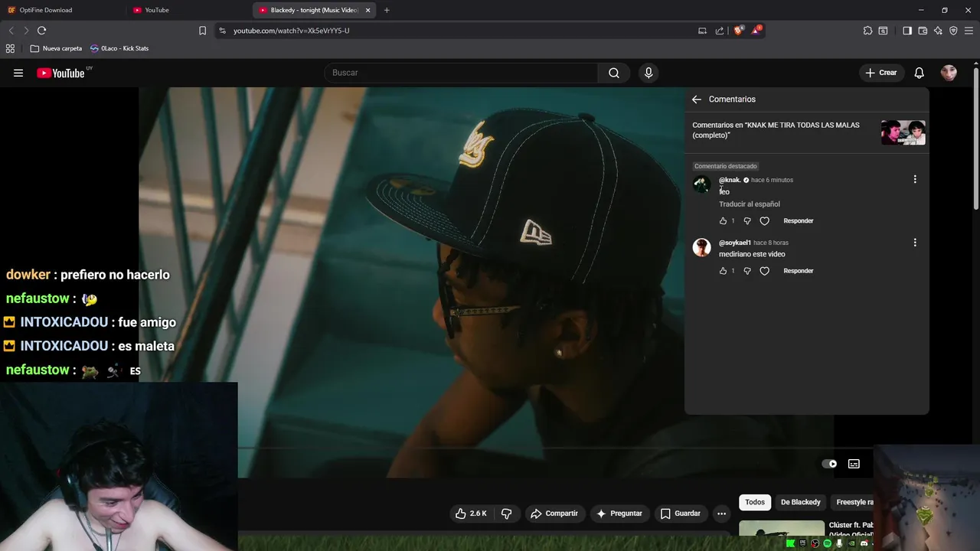Open the browser main hamburger menu
Image resolution: width=980 pixels, height=551 pixels.
click(969, 31)
